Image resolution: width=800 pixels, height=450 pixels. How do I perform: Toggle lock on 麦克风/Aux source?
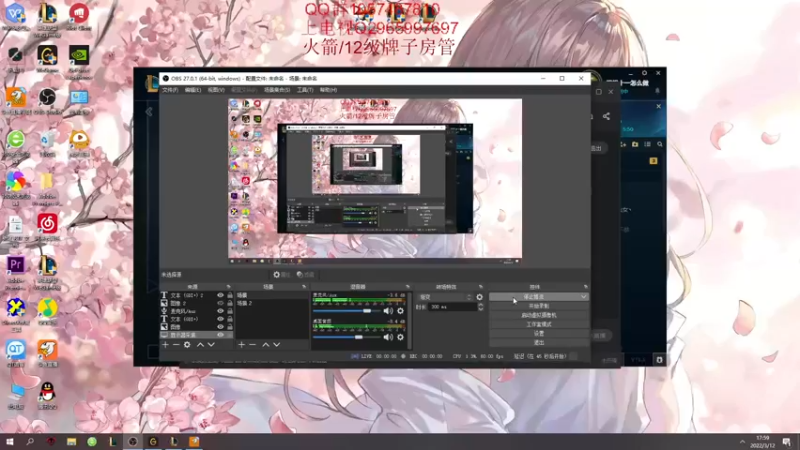pos(230,311)
